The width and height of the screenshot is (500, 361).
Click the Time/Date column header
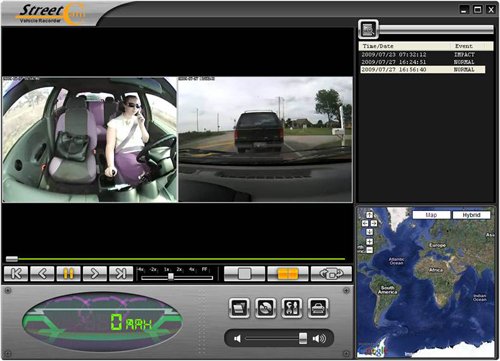(x=378, y=46)
